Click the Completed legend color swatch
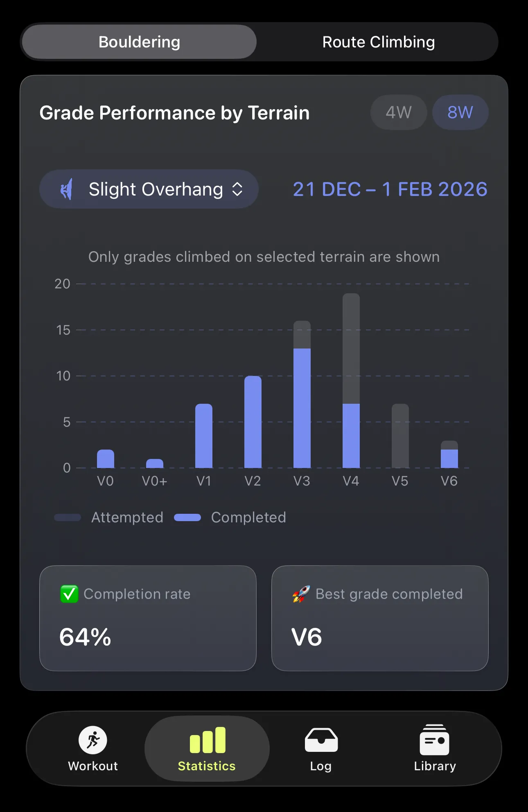The width and height of the screenshot is (528, 812). point(187,517)
